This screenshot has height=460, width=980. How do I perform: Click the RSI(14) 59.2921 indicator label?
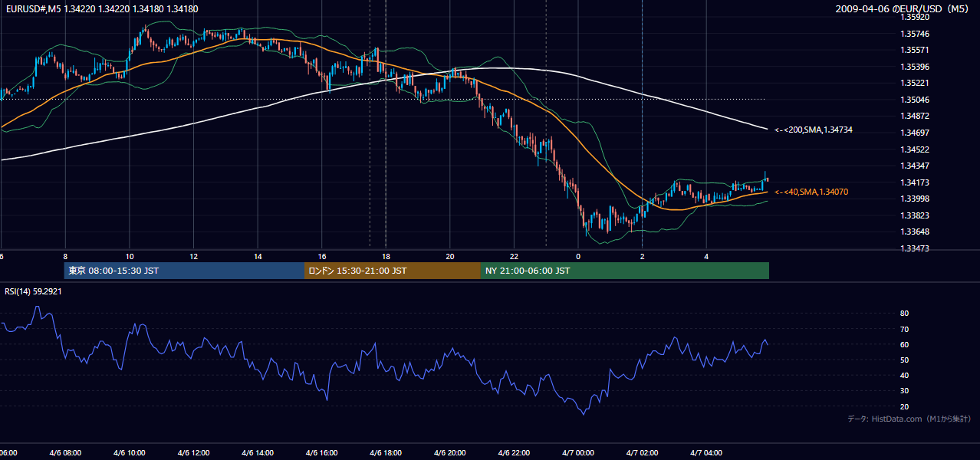(33, 291)
